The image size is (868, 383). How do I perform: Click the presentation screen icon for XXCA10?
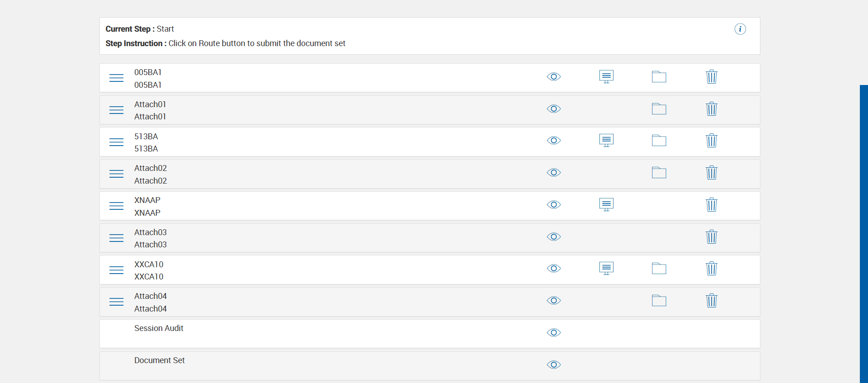tap(606, 269)
